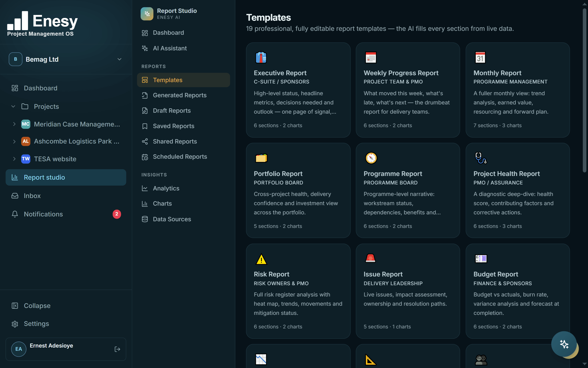The width and height of the screenshot is (588, 368).
Task: Click the Projects folder icon
Action: [25, 106]
